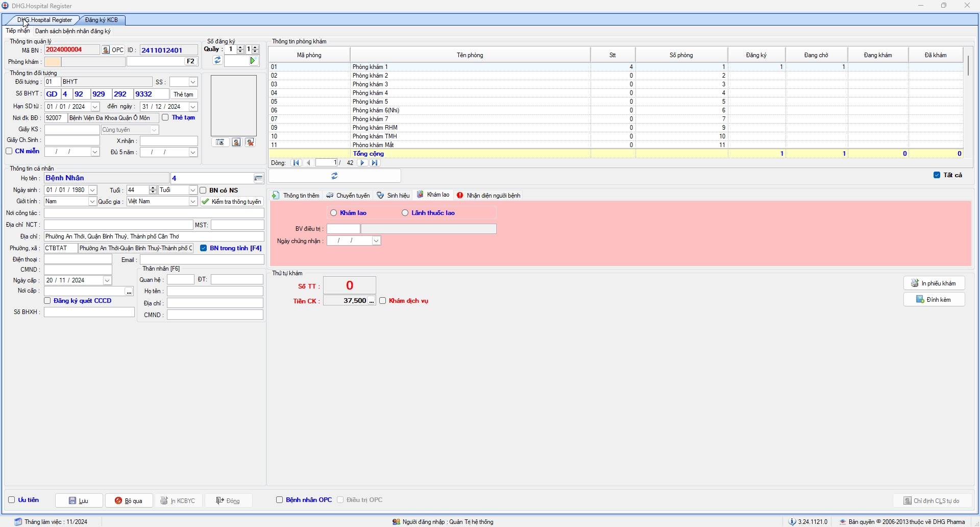This screenshot has width=980, height=527.
Task: Click the Điện thoại input field
Action: coord(78,259)
